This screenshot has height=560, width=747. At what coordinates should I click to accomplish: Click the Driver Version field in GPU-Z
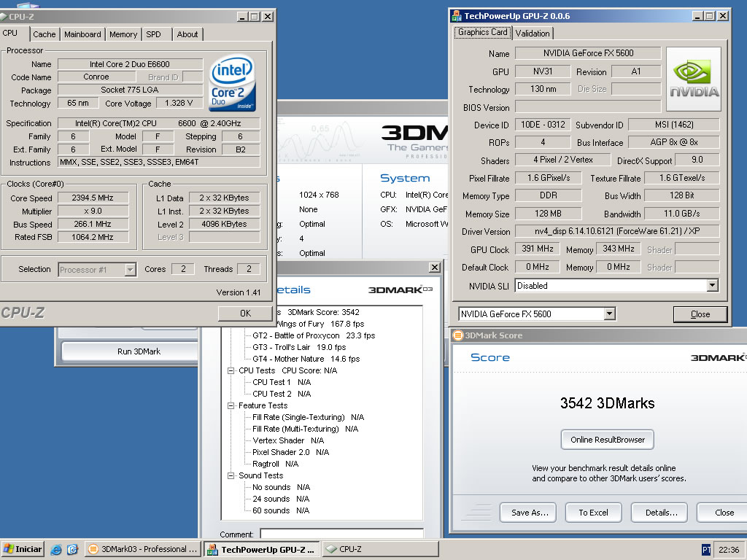click(616, 231)
